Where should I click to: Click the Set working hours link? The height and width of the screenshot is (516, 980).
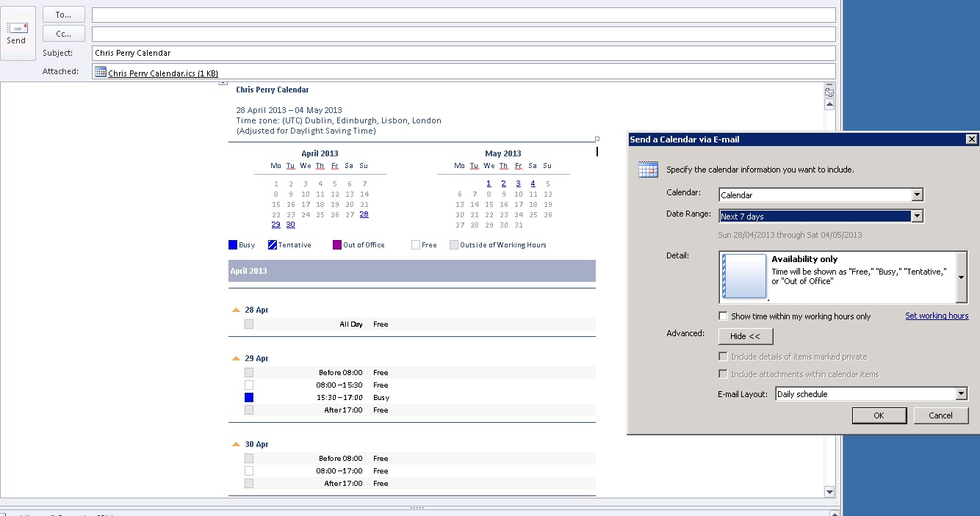[x=937, y=316]
